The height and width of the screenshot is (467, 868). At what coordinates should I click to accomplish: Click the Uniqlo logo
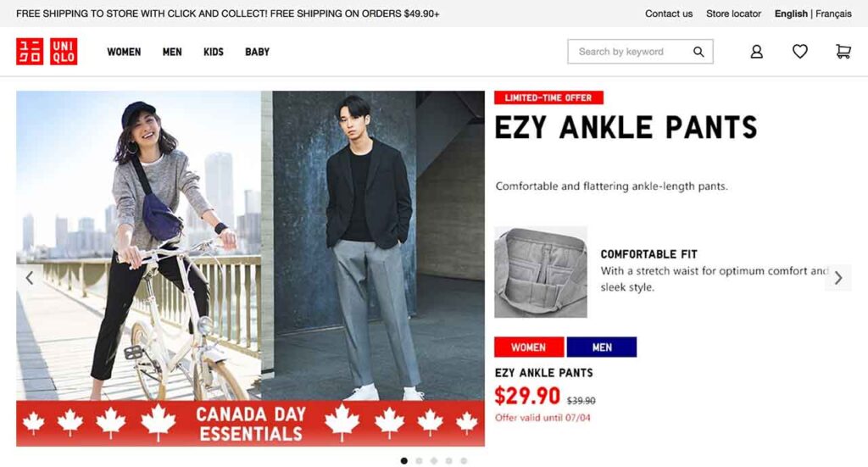click(x=47, y=52)
